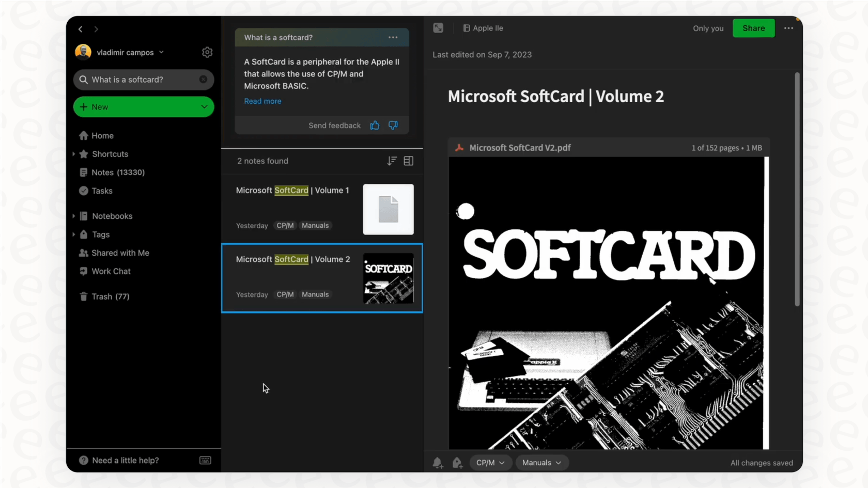The width and height of the screenshot is (868, 488).
Task: Expand the note to full screen view
Action: pyautogui.click(x=438, y=28)
